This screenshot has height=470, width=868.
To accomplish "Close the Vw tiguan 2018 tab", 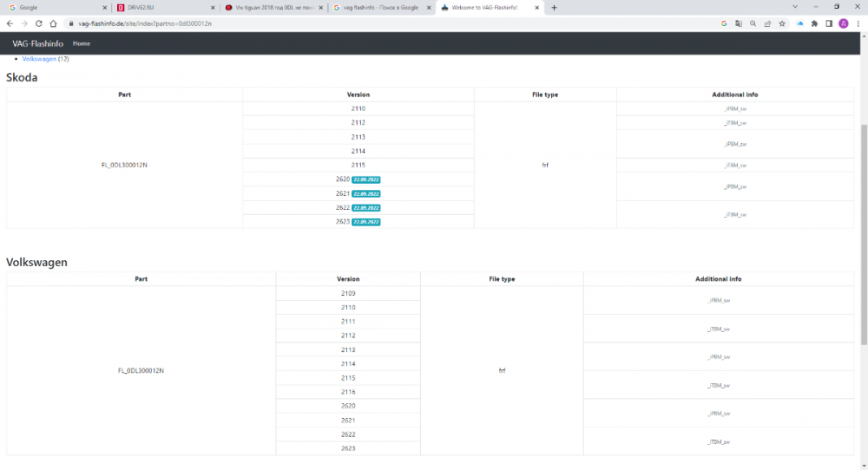I will point(320,8).
